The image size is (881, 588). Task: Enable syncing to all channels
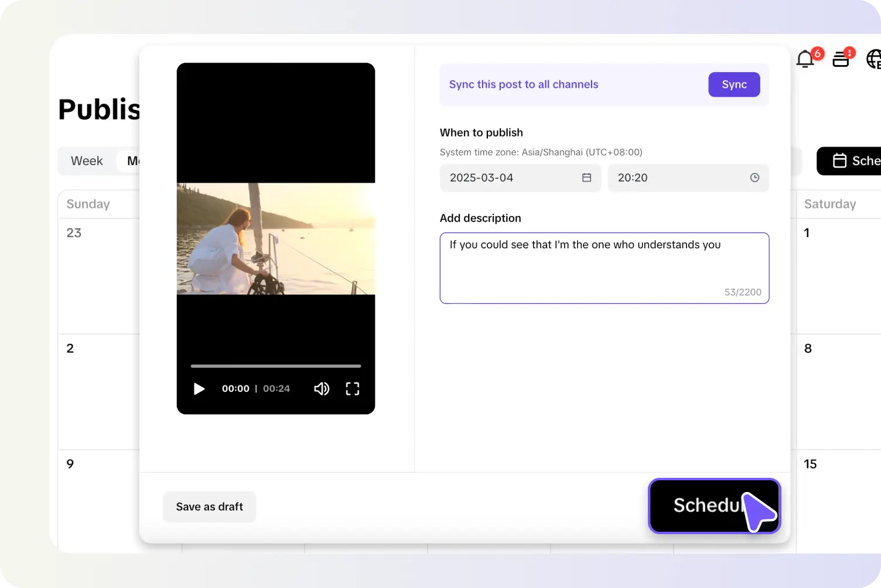click(x=734, y=84)
